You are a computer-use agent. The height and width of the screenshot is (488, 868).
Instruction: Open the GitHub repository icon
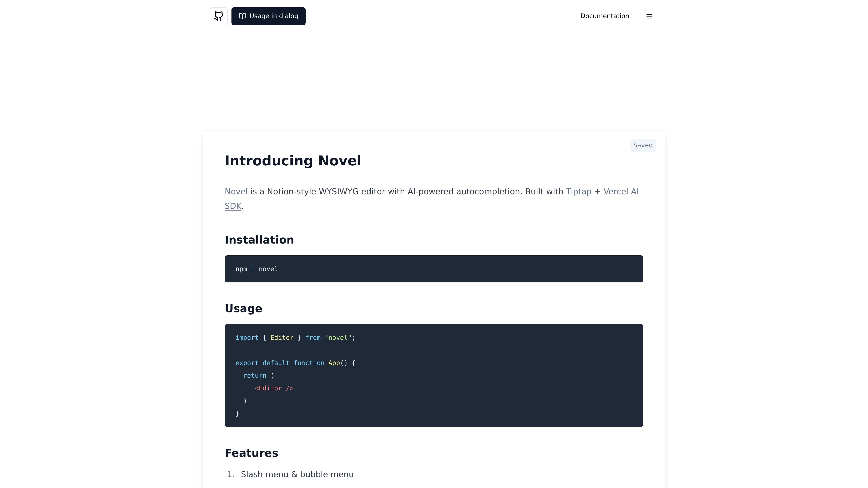[x=219, y=16]
